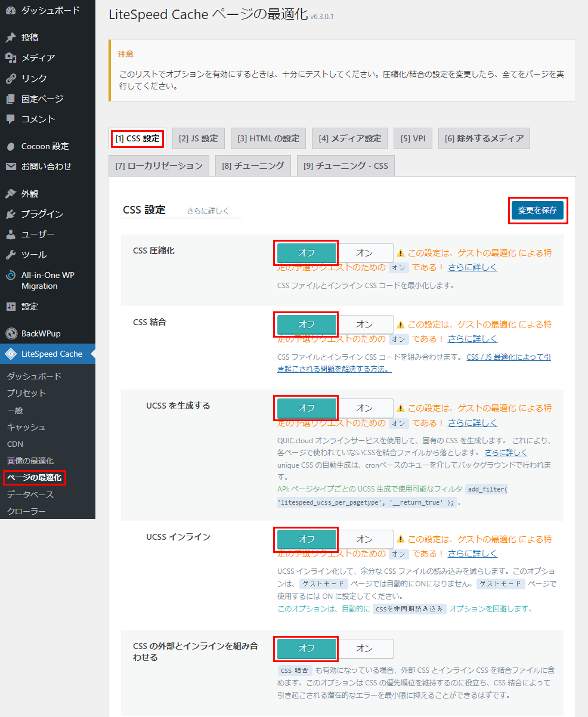Click the comment bubble icon
This screenshot has height=717, width=588.
(x=11, y=119)
